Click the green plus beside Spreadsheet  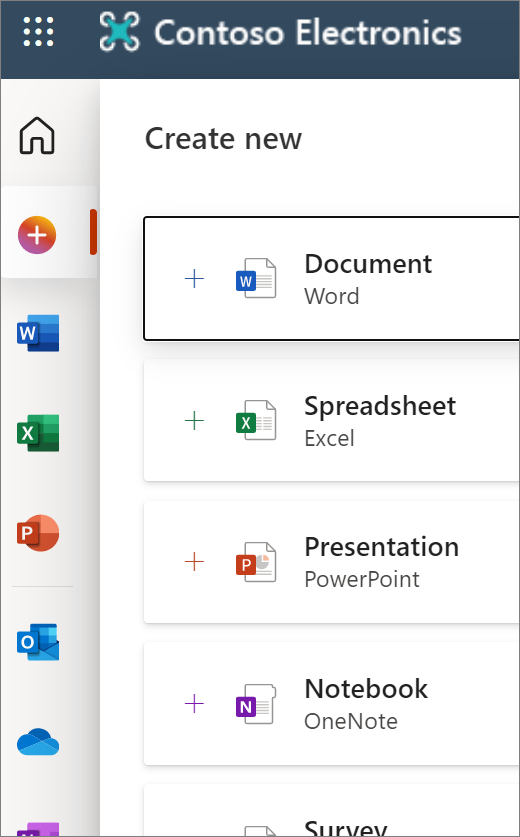pyautogui.click(x=194, y=421)
